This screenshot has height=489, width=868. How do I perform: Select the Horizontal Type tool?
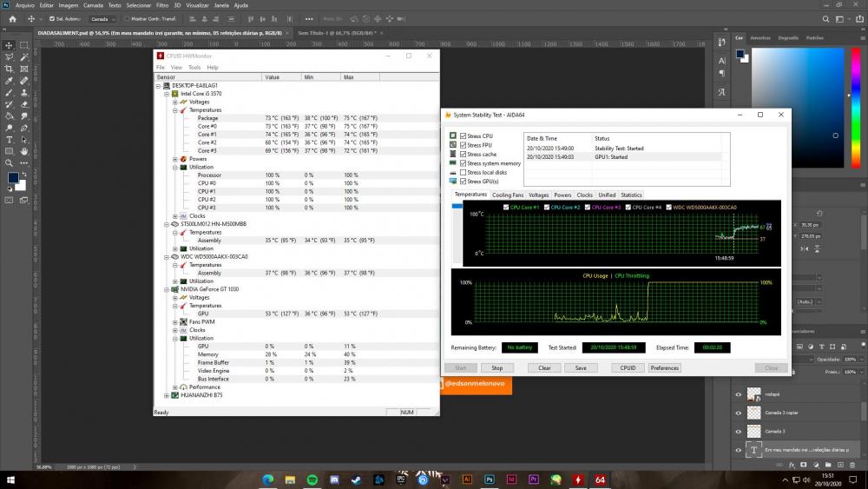(x=9, y=139)
